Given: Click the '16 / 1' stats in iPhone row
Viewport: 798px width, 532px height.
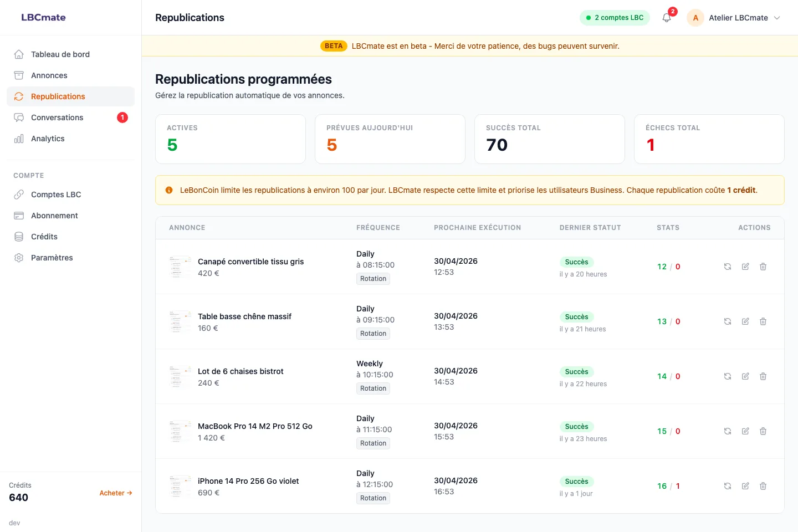Looking at the screenshot, I should pyautogui.click(x=668, y=486).
